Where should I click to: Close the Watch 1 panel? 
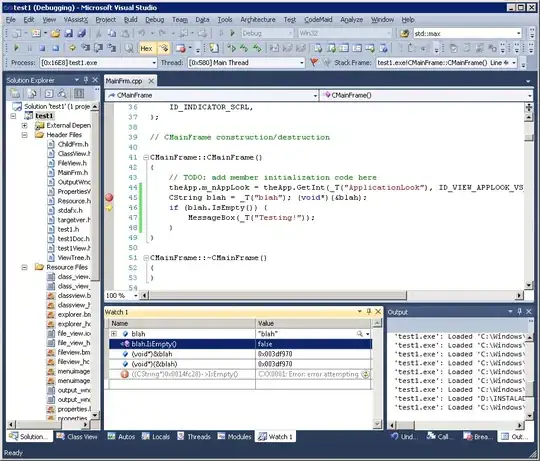378,312
